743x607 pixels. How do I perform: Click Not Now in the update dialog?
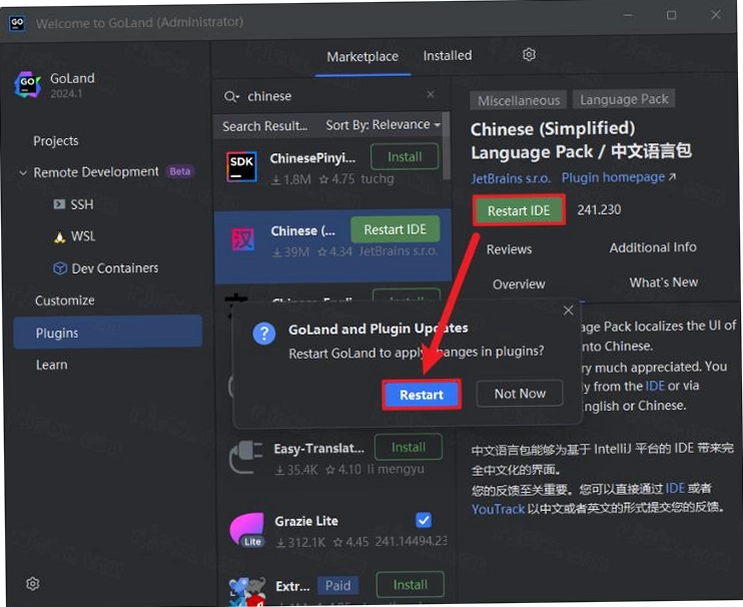point(520,393)
